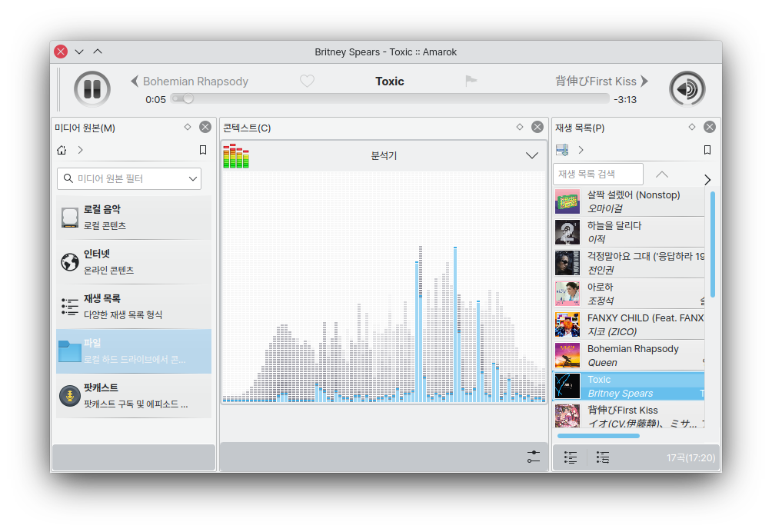Click the media sources bookmark icon

203,150
